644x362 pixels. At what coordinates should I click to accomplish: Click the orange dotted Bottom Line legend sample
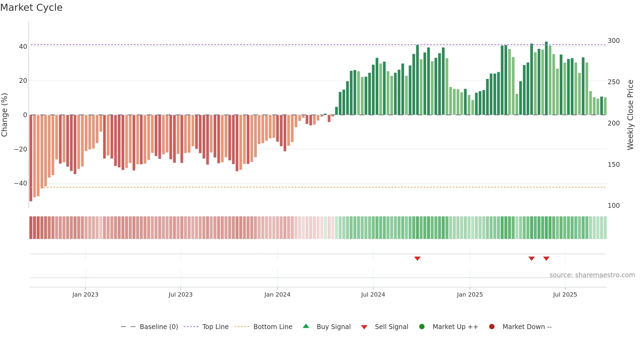tap(242, 327)
